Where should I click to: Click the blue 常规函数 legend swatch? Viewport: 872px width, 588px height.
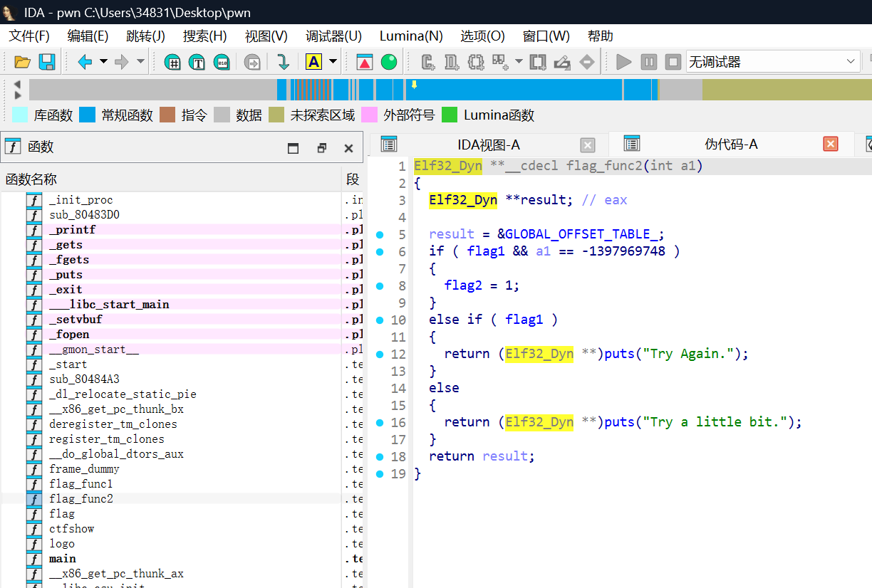[x=87, y=115]
